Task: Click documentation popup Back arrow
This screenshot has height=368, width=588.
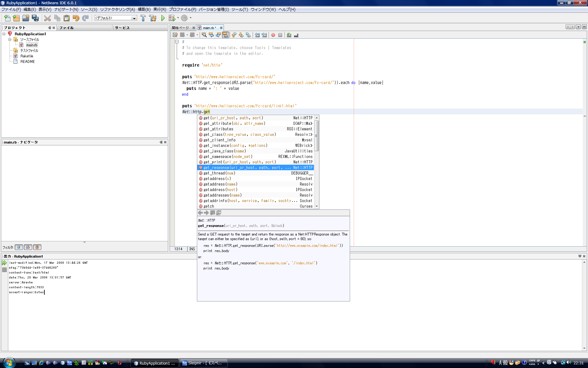Action: (200, 213)
